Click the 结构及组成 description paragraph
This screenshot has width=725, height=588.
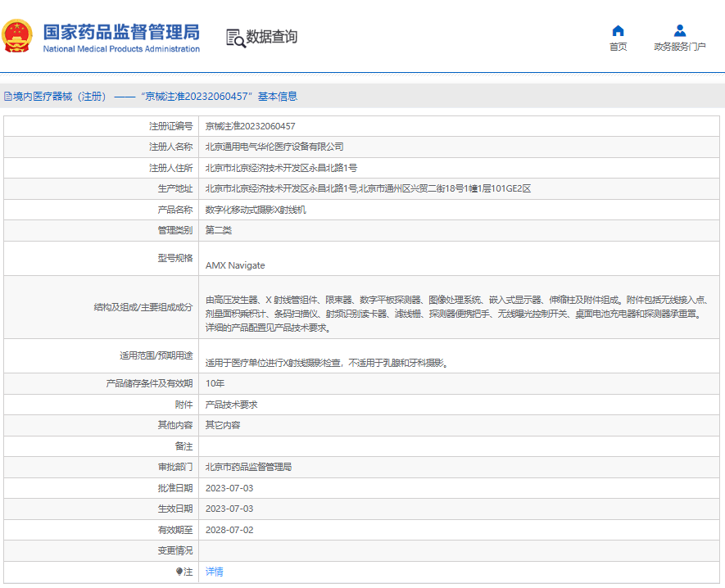pyautogui.click(x=456, y=314)
